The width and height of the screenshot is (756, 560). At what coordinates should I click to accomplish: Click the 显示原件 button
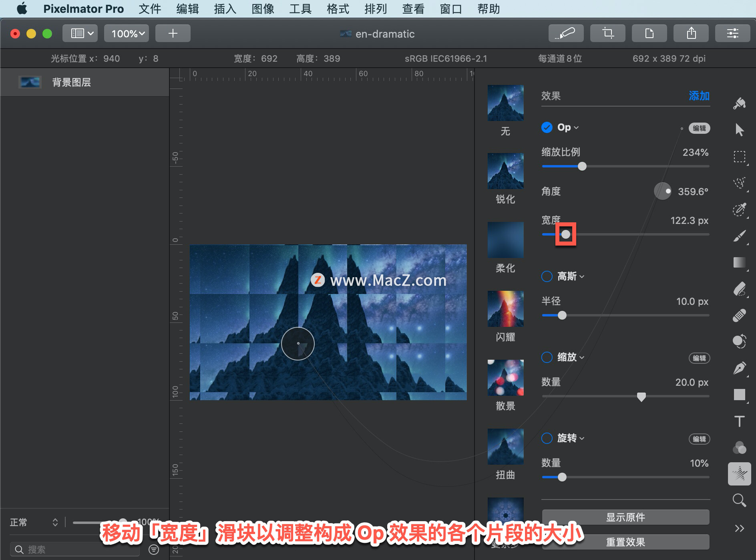point(625,517)
